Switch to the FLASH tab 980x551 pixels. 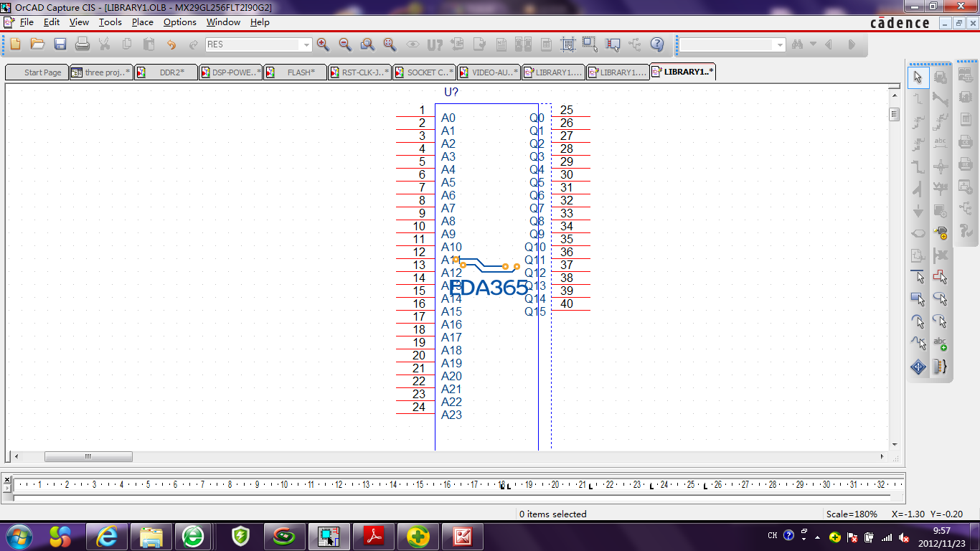click(295, 72)
